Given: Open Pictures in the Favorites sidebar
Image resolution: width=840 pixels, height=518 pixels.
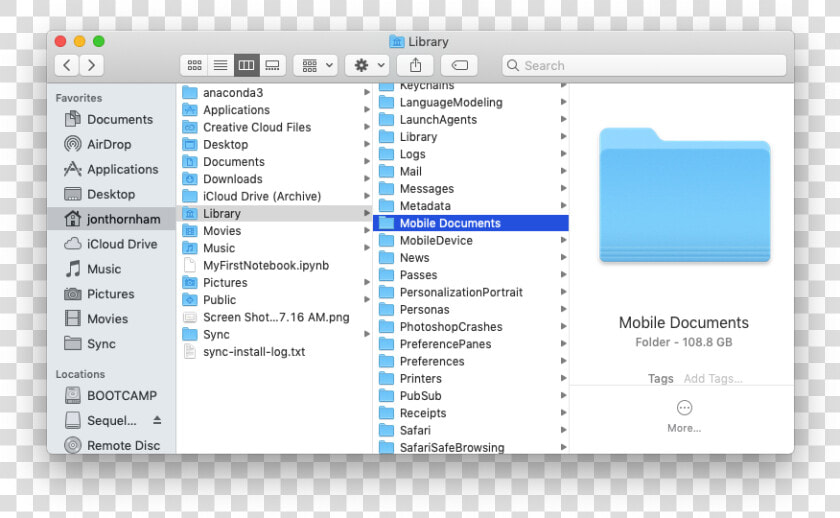Looking at the screenshot, I should [x=111, y=294].
